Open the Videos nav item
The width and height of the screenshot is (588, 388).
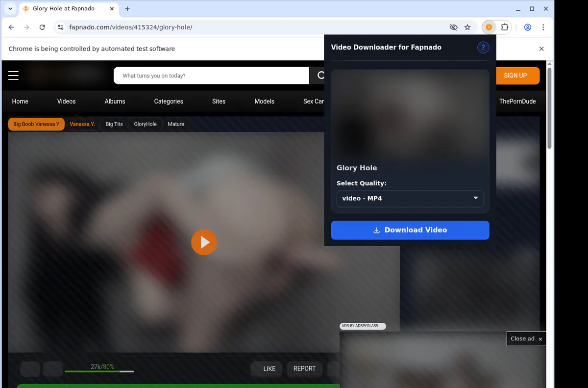pyautogui.click(x=66, y=101)
